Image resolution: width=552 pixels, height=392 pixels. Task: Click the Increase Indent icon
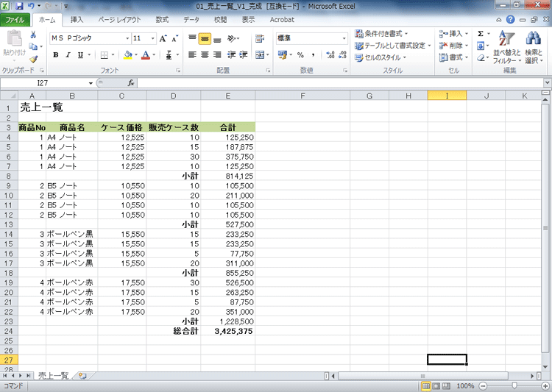click(x=244, y=54)
